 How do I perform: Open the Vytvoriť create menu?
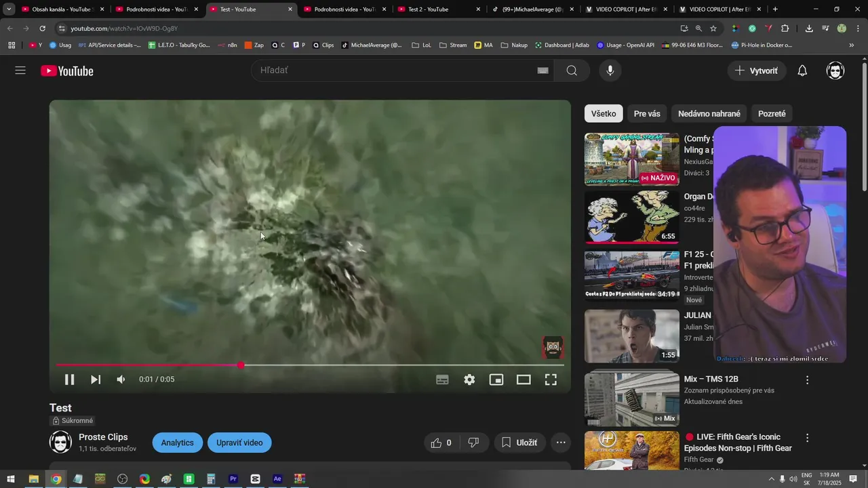tap(757, 70)
